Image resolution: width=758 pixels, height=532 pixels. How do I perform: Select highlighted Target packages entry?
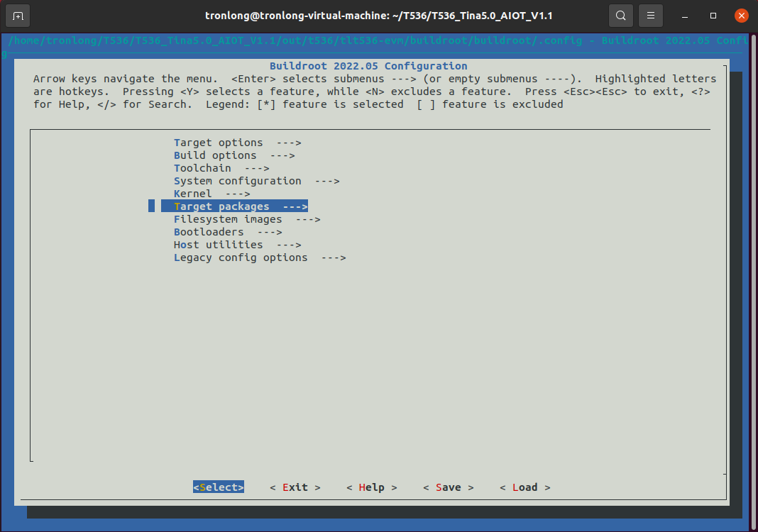tap(234, 206)
